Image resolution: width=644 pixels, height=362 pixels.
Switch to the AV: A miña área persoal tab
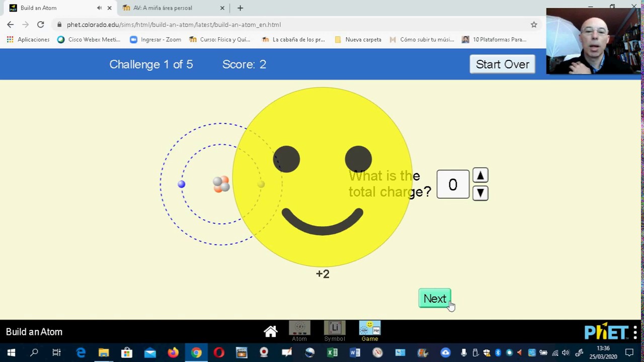click(163, 8)
